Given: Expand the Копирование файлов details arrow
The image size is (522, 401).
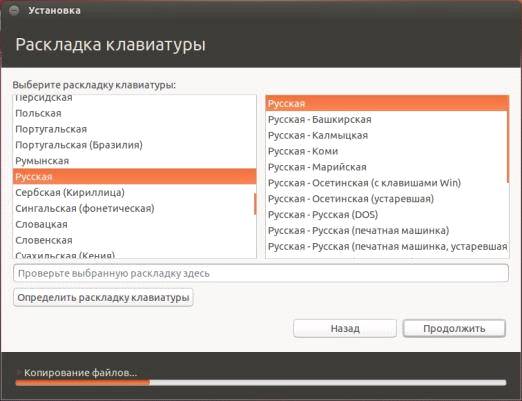Looking at the screenshot, I should coord(19,372).
